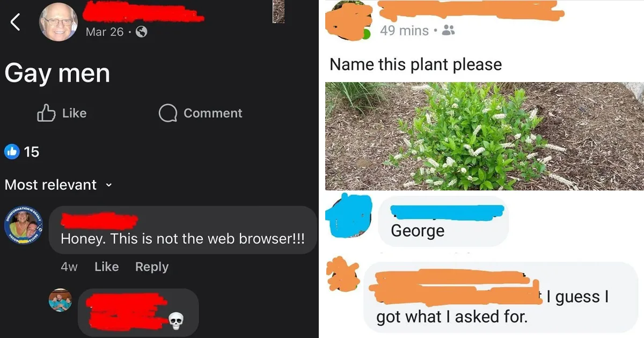Click the George comment bubble
644x338 pixels.
443,221
